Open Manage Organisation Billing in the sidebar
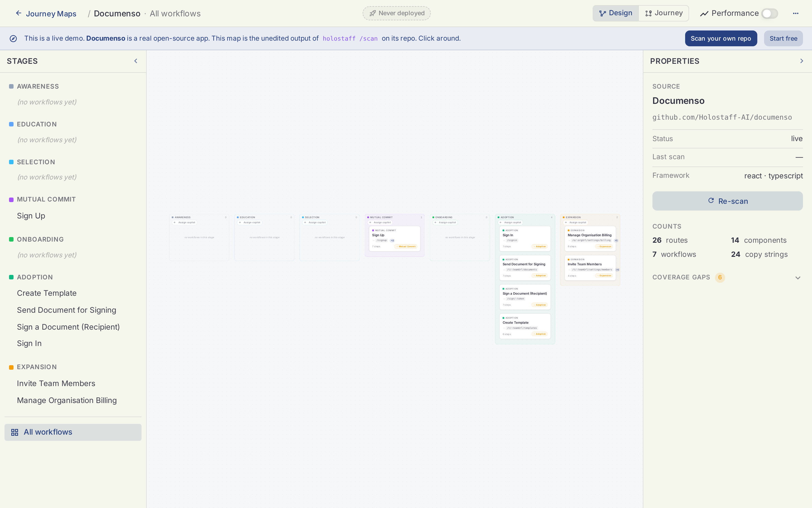 point(67,400)
